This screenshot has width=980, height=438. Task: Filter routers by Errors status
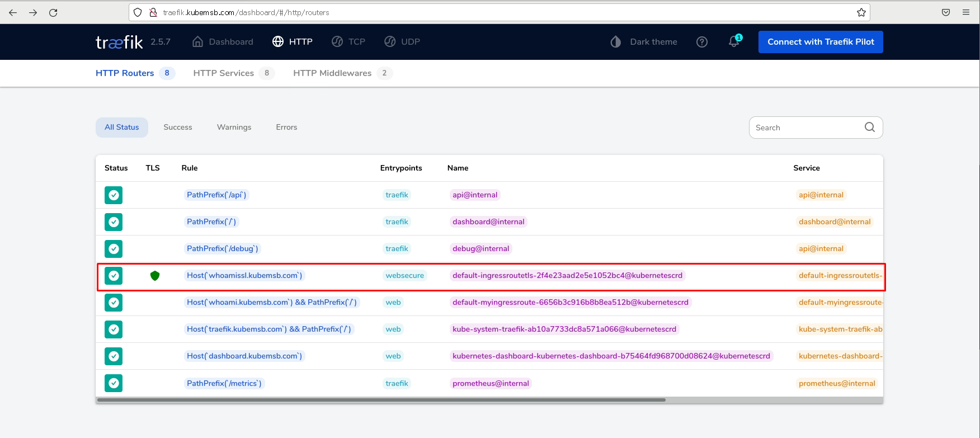(x=286, y=128)
